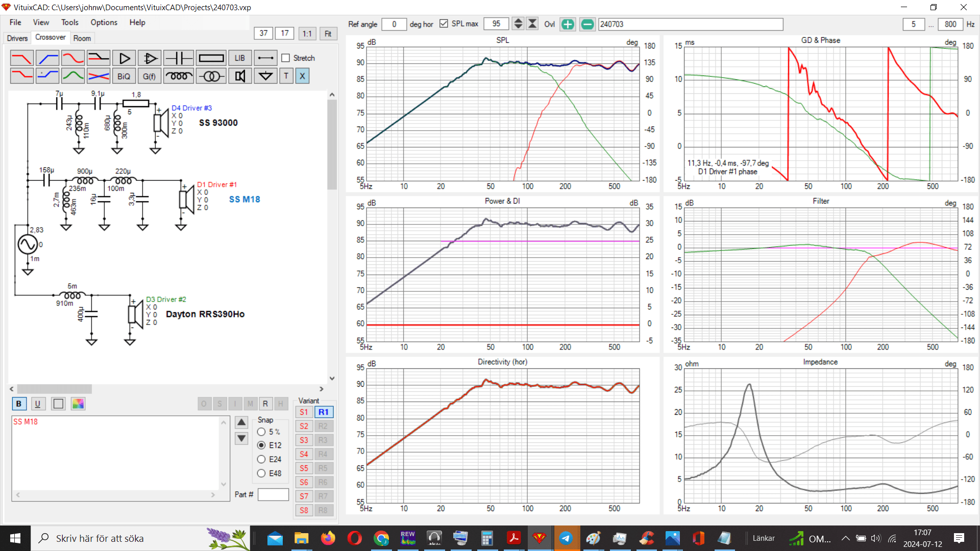Open Telegram from the taskbar
Viewport: 980px width, 551px height.
click(566, 538)
